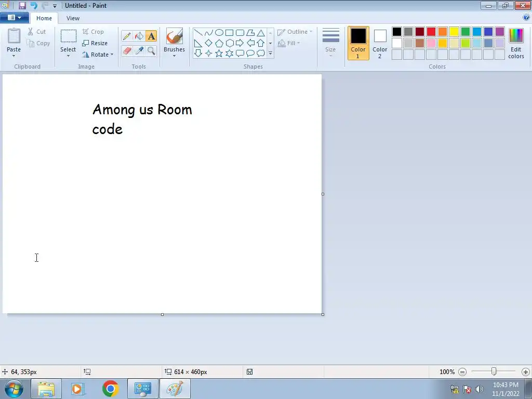Choose the Rounded rectangular callout shape
Image resolution: width=532 pixels, height=399 pixels.
click(240, 54)
